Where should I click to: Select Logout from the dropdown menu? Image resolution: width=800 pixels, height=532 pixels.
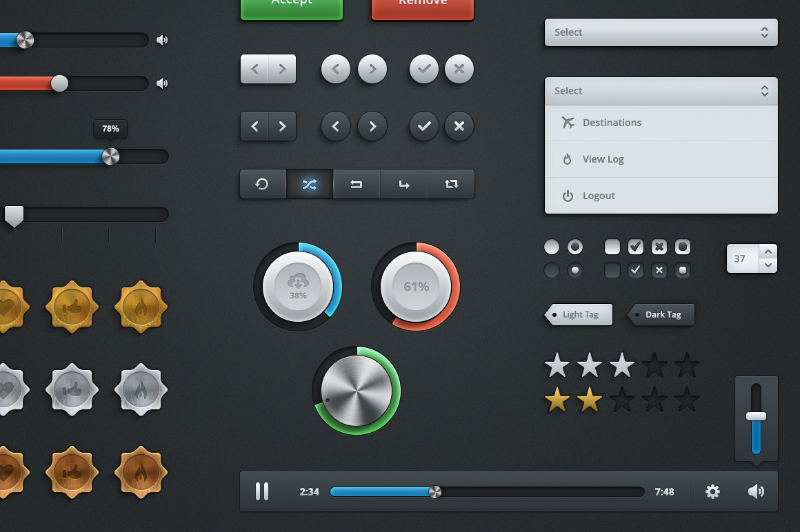click(x=600, y=195)
